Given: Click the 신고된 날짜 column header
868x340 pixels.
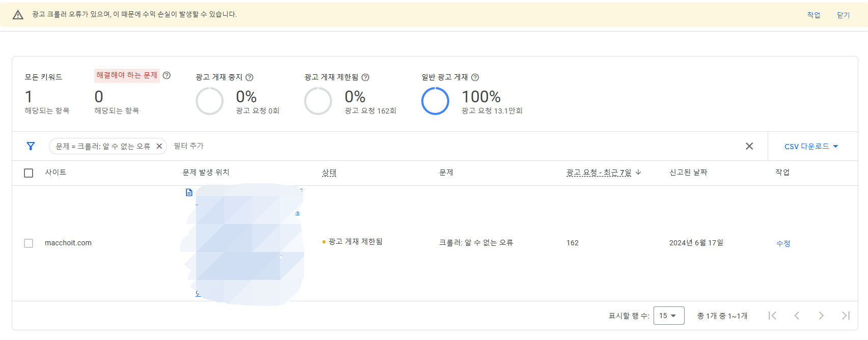Looking at the screenshot, I should (x=688, y=173).
